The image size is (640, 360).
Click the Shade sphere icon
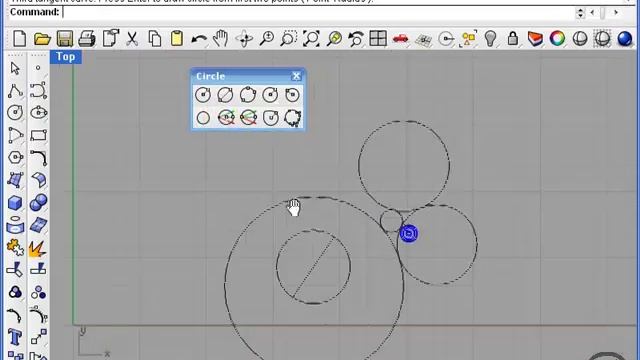point(580,39)
